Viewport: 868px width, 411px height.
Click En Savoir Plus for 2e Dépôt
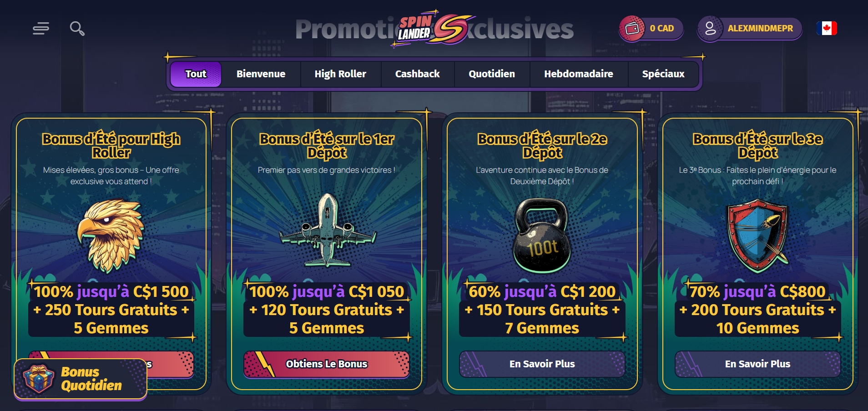click(542, 364)
